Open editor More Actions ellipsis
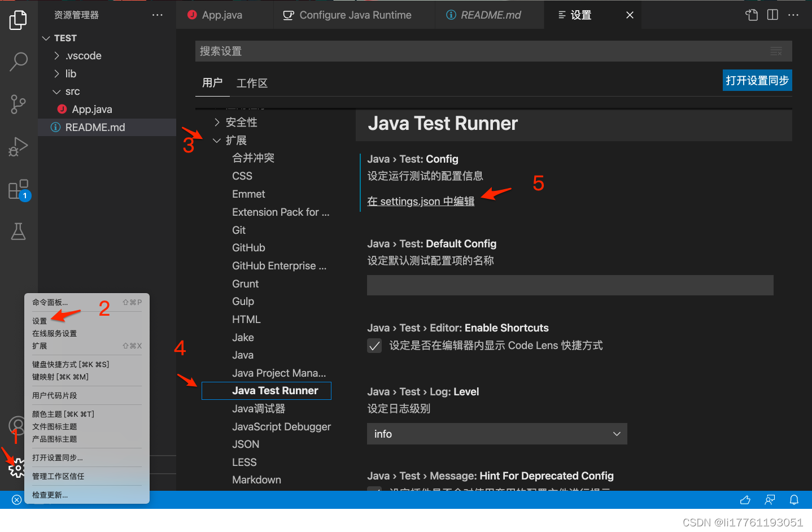Image resolution: width=812 pixels, height=532 pixels. coord(793,15)
